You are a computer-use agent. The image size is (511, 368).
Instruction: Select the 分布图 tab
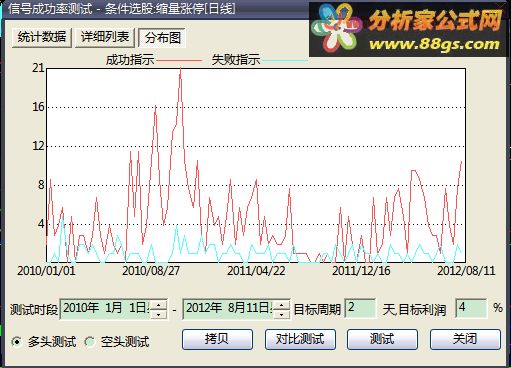(x=162, y=38)
